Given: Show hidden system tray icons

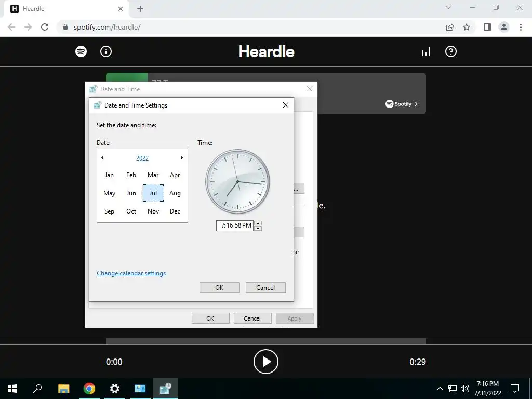Looking at the screenshot, I should 440,389.
